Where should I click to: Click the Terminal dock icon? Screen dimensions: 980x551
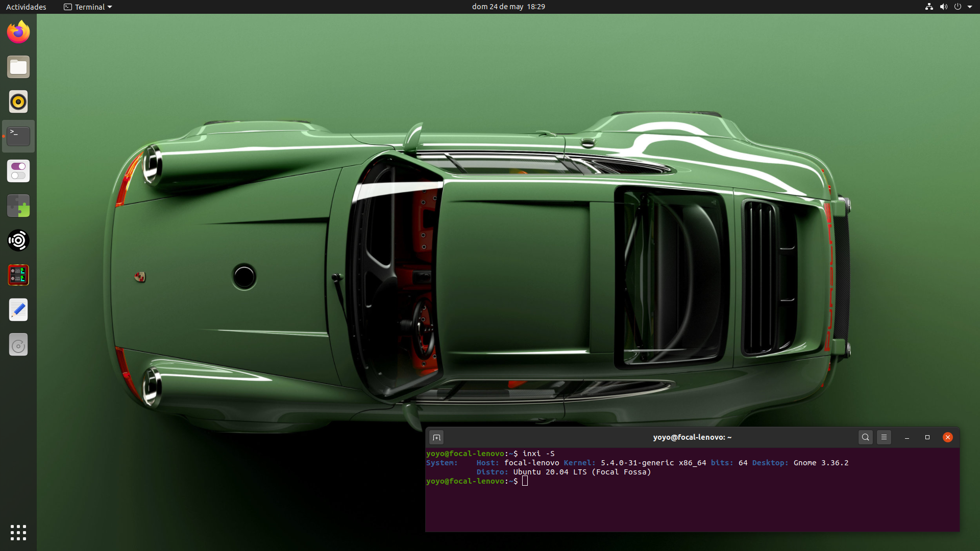(x=18, y=136)
